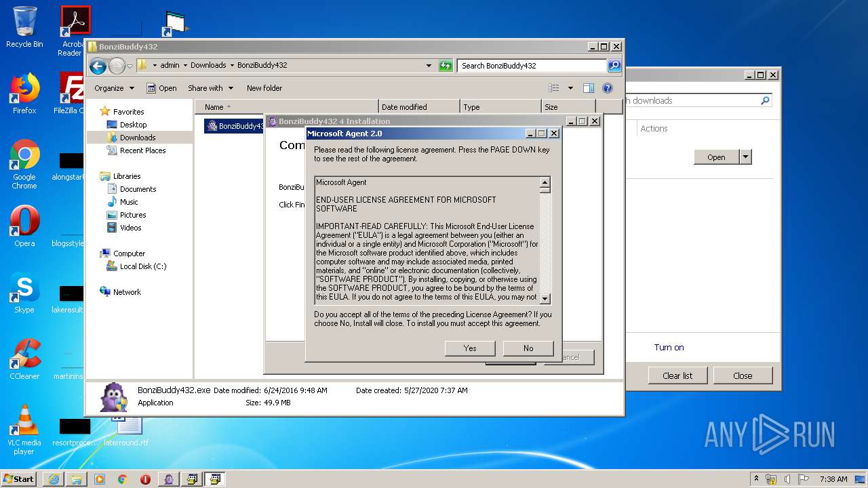Select Favorites in the navigation pane
868x488 pixels.
[122, 112]
